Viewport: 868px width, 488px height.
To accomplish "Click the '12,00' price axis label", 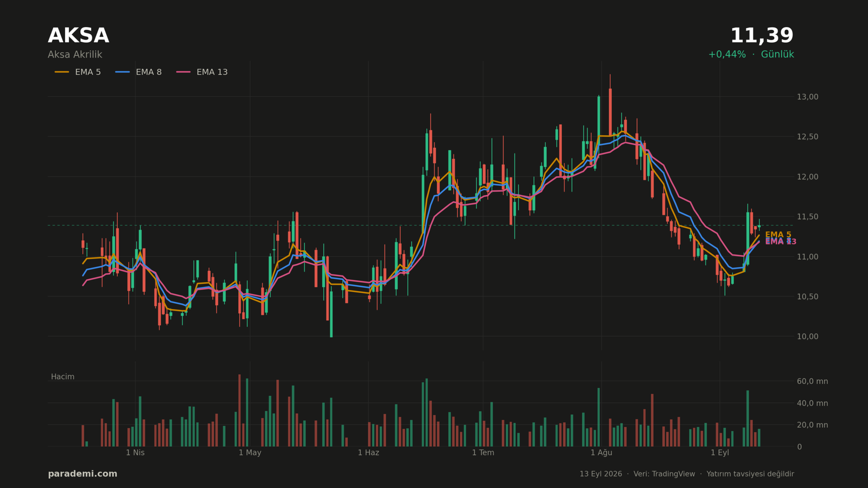I will point(807,177).
